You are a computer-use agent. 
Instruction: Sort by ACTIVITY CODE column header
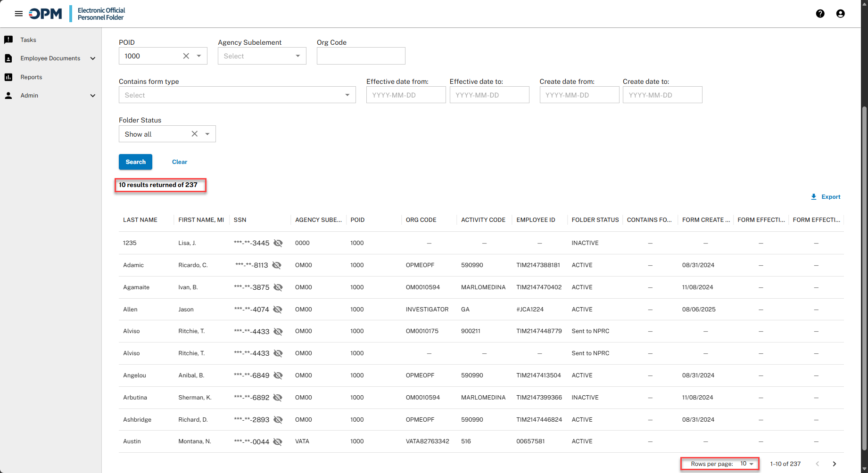[483, 220]
